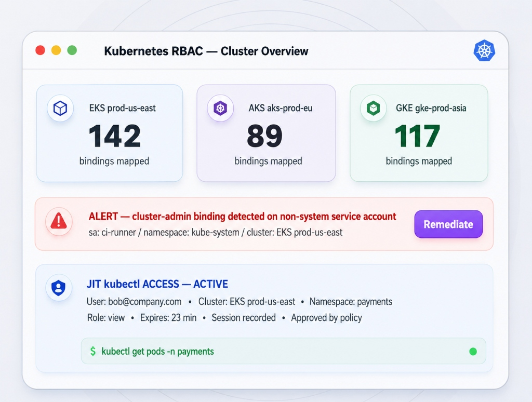Click the EKS prod-us-east card title
This screenshot has height=402, width=532.
123,108
